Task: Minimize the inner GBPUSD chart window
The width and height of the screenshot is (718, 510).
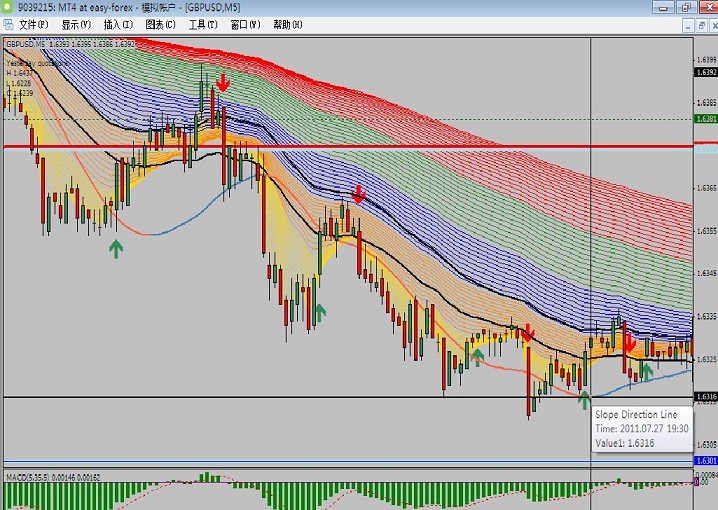Action: [688, 26]
